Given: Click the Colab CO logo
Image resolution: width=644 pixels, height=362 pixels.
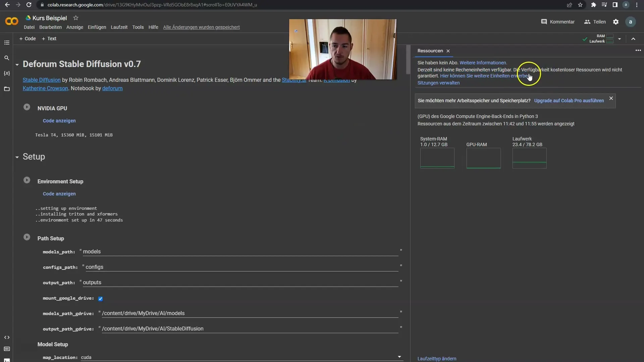Looking at the screenshot, I should pos(12,21).
